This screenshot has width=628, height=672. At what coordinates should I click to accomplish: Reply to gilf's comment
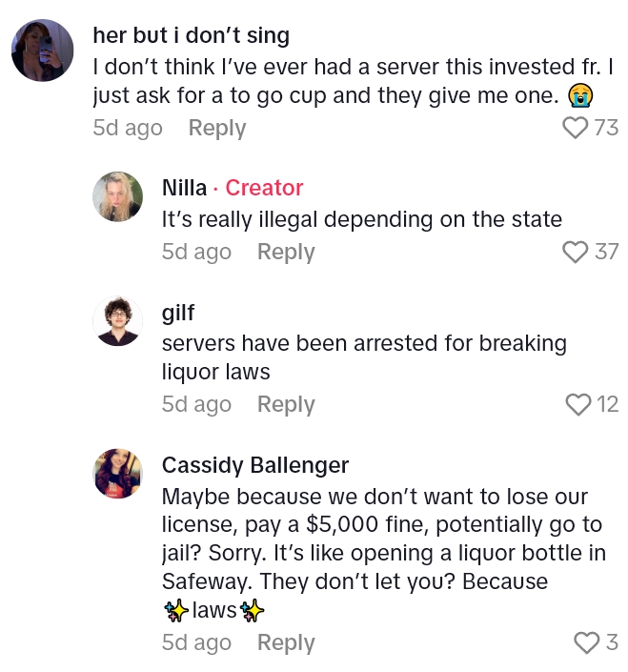click(286, 405)
